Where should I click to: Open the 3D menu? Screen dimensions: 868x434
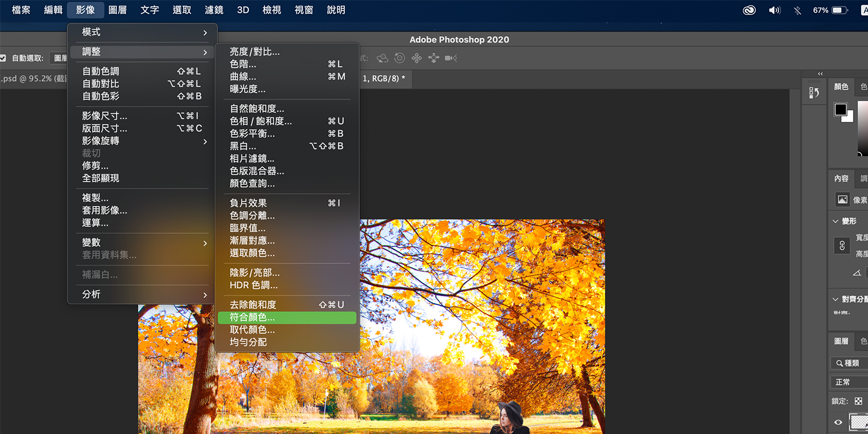(x=243, y=10)
